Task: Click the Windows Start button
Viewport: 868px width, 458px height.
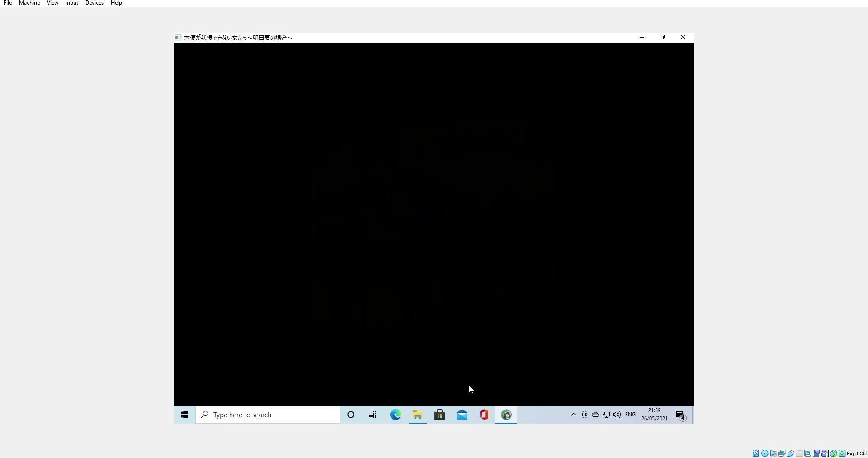Action: coord(184,415)
